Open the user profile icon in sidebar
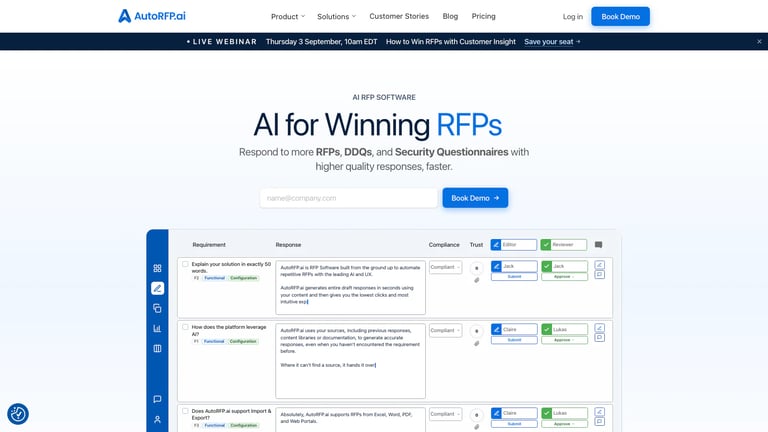 point(157,420)
